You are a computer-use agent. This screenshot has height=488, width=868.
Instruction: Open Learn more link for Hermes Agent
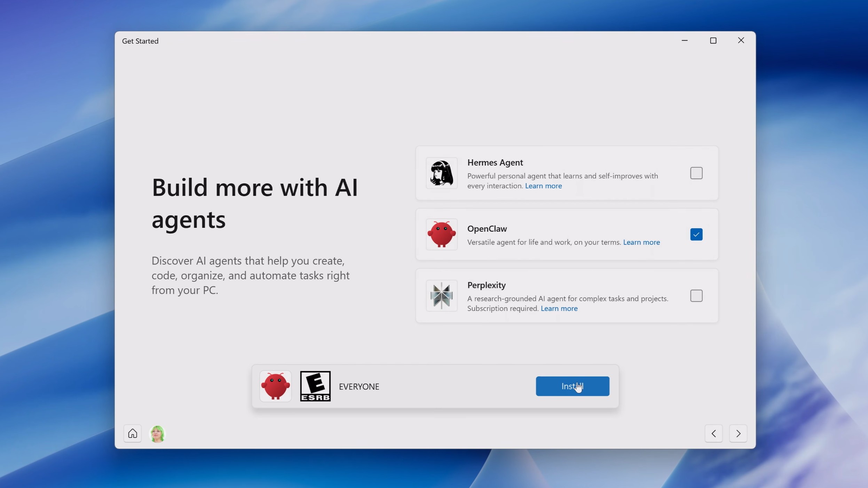[x=543, y=186]
